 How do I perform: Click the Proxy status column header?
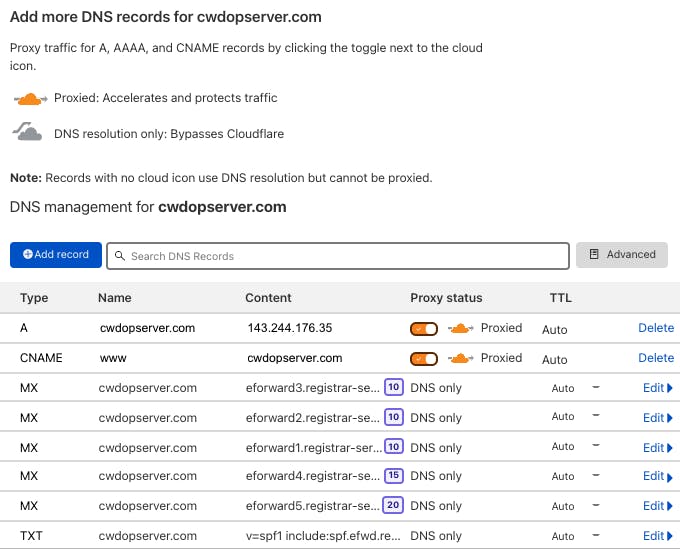pos(446,298)
